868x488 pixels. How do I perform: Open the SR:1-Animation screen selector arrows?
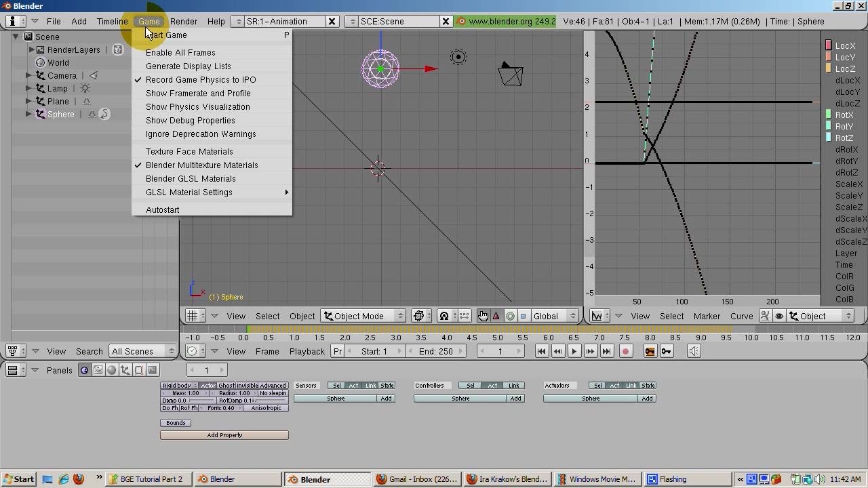tap(237, 21)
